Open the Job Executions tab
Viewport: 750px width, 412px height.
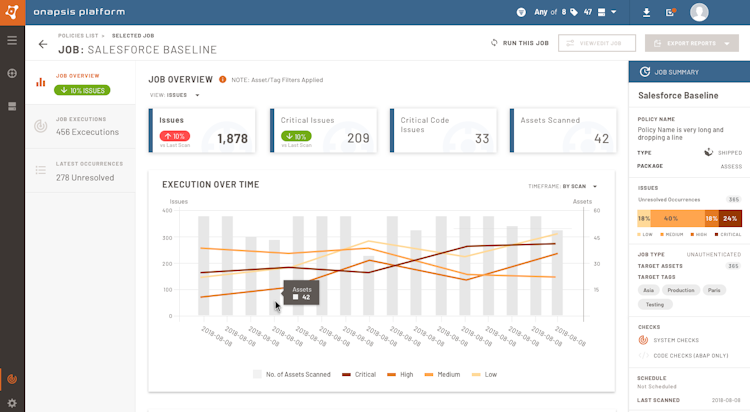point(80,126)
